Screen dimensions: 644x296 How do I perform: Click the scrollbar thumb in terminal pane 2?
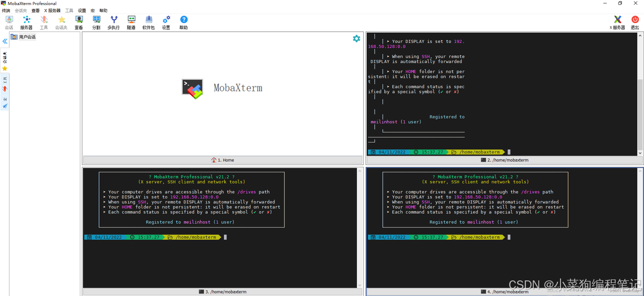(640, 114)
